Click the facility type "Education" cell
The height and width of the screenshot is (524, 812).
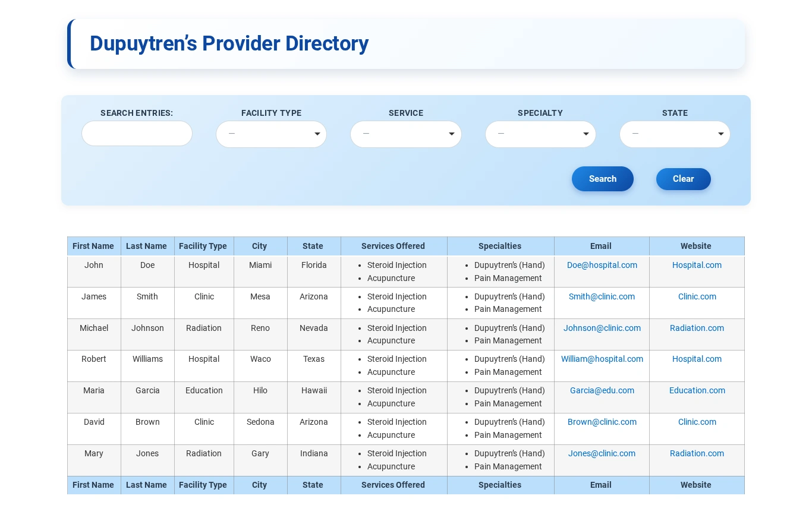pos(204,397)
